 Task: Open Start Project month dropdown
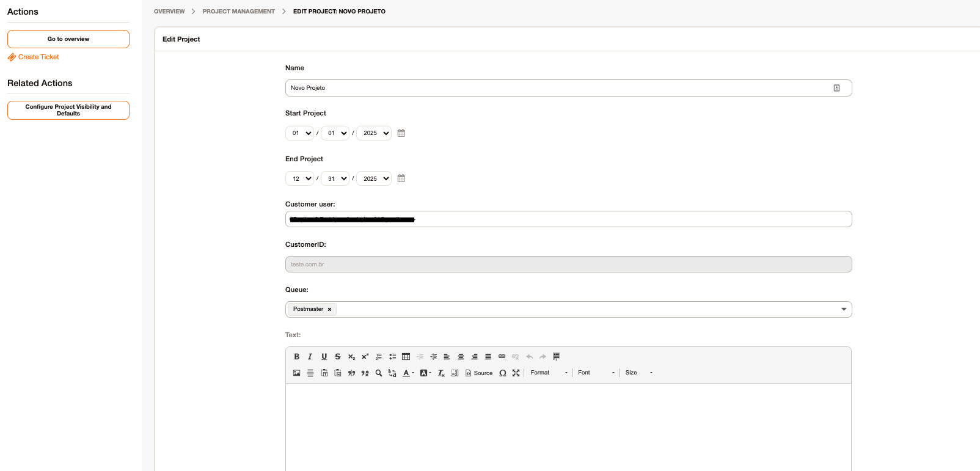tap(300, 133)
